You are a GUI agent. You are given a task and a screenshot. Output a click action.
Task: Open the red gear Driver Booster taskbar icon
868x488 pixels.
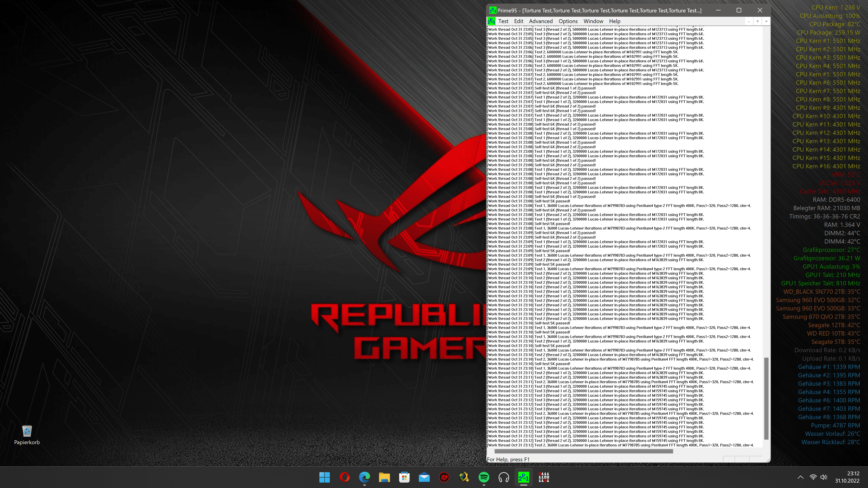click(444, 477)
